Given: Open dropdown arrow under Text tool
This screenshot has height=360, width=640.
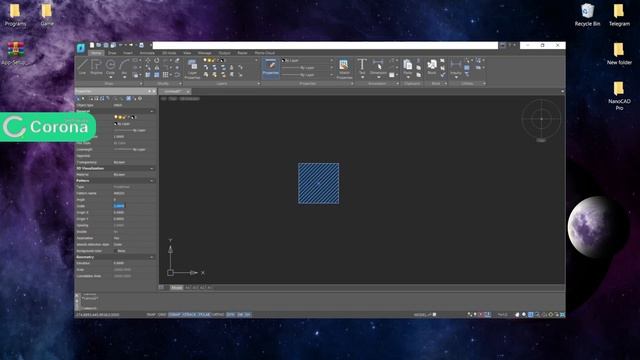Looking at the screenshot, I should point(362,77).
